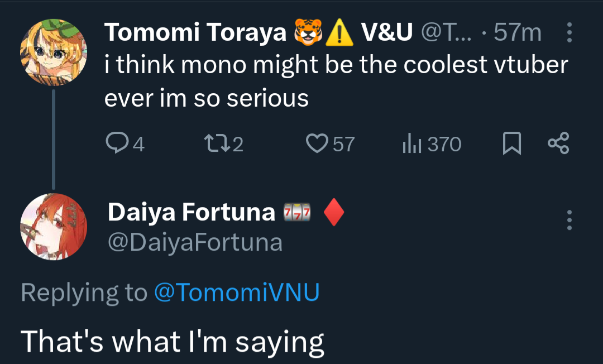Share Tomomi Toraya's tweet

pos(558,144)
